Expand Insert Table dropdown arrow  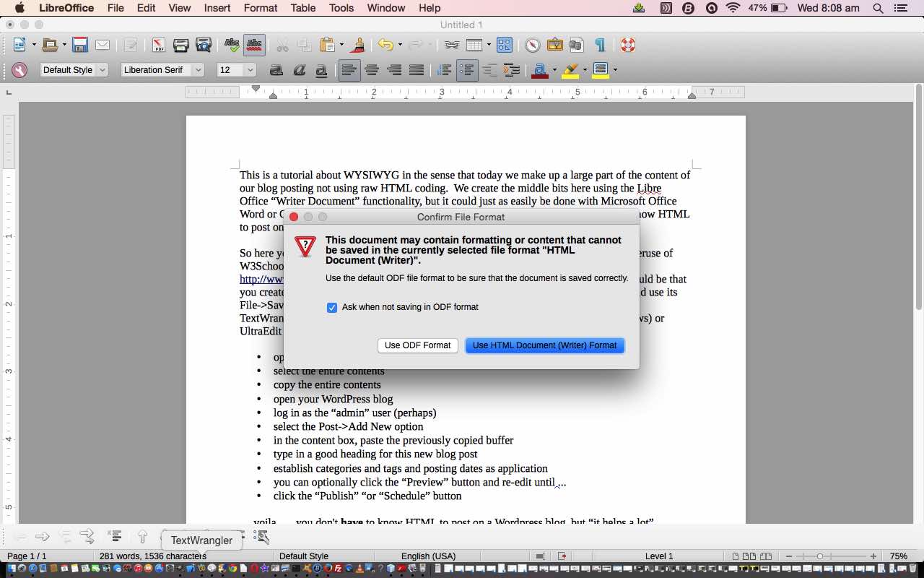click(489, 46)
